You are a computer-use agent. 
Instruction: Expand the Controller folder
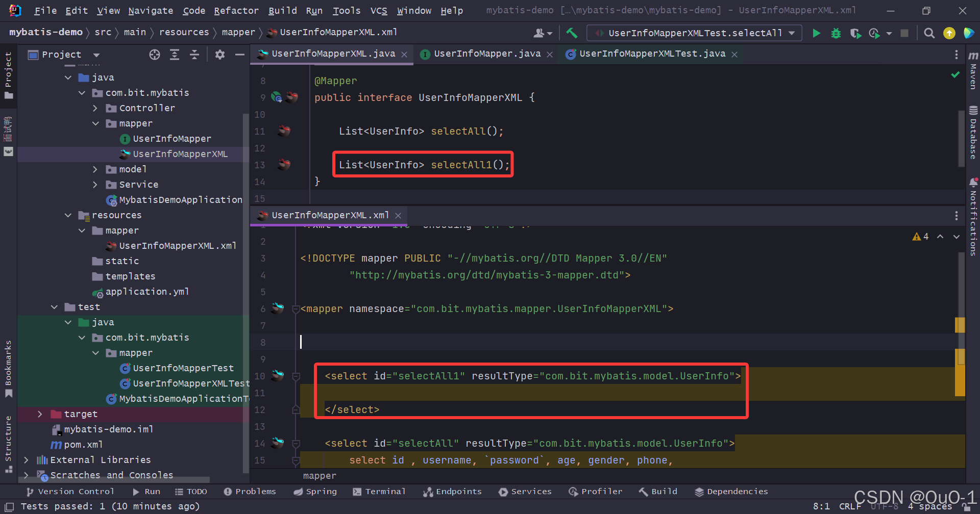point(95,108)
